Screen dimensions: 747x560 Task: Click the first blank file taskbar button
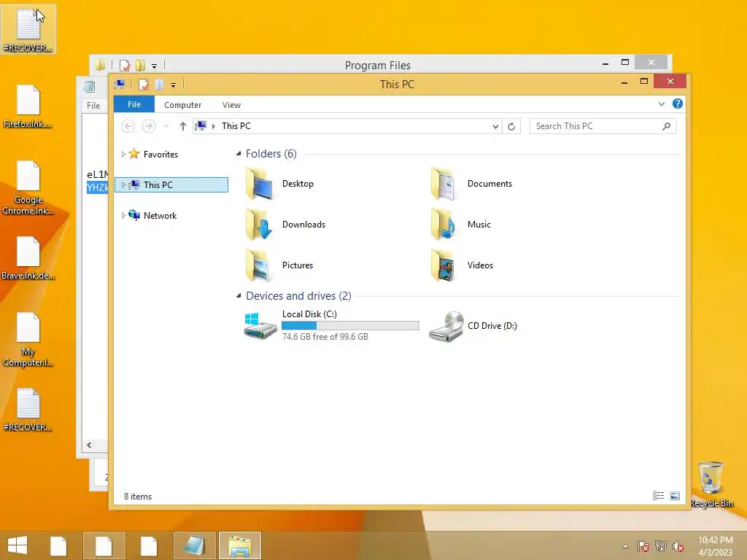[58, 545]
